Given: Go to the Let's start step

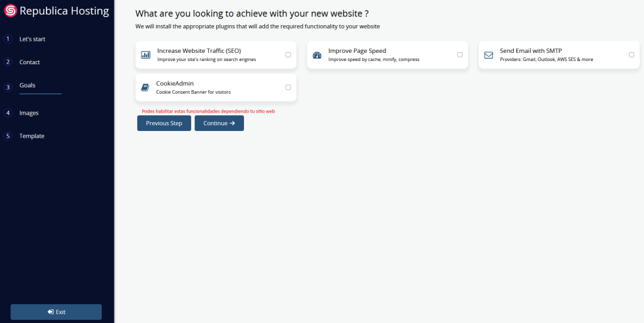Looking at the screenshot, I should tap(32, 39).
